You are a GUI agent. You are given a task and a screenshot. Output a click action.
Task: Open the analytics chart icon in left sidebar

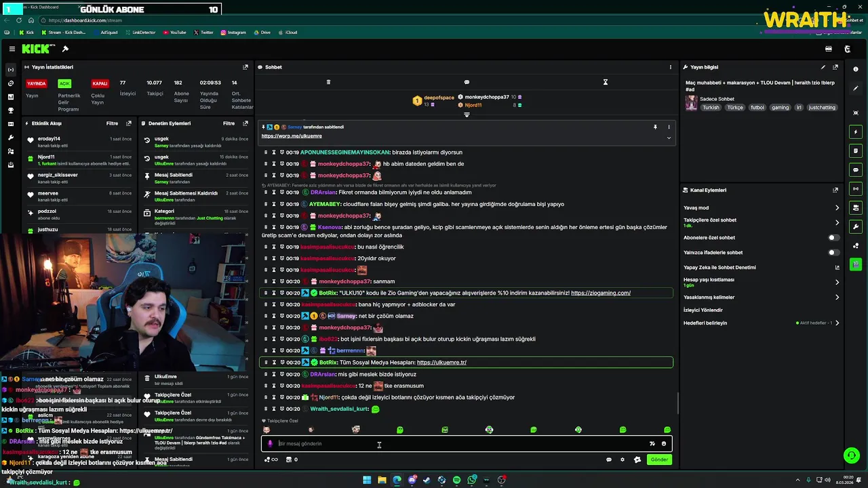coord(10,97)
